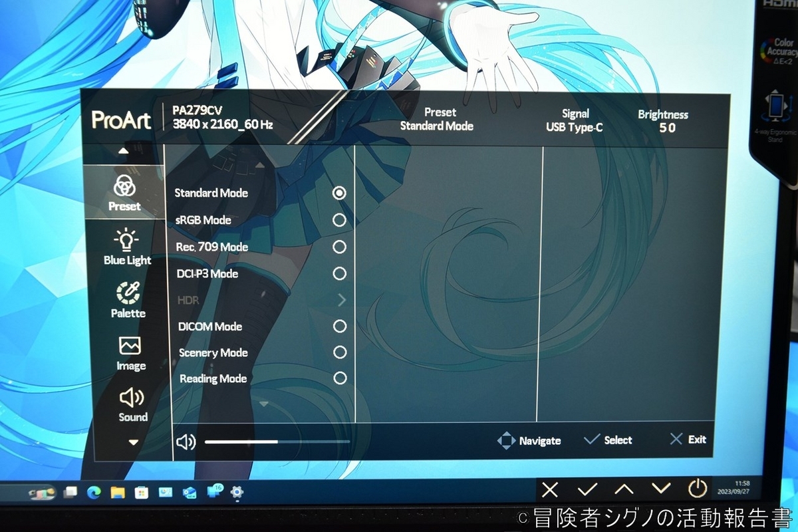The width and height of the screenshot is (798, 532).
Task: Open Settings gear in taskbar
Action: pyautogui.click(x=236, y=493)
